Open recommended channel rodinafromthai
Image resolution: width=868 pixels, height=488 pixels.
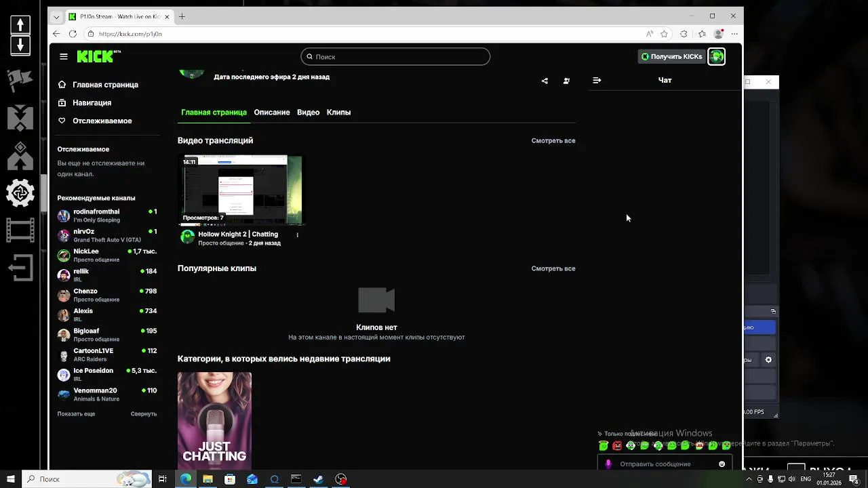coord(107,216)
